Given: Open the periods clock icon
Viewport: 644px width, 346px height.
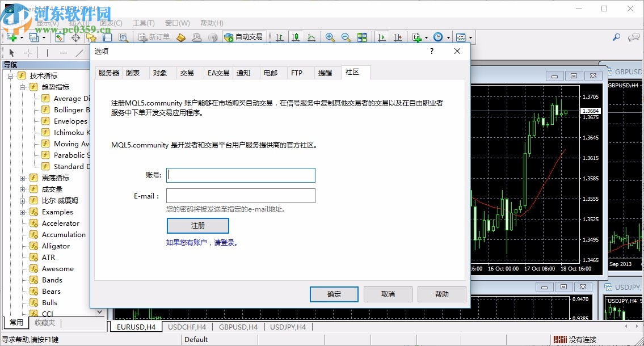Looking at the screenshot, I should tap(438, 37).
